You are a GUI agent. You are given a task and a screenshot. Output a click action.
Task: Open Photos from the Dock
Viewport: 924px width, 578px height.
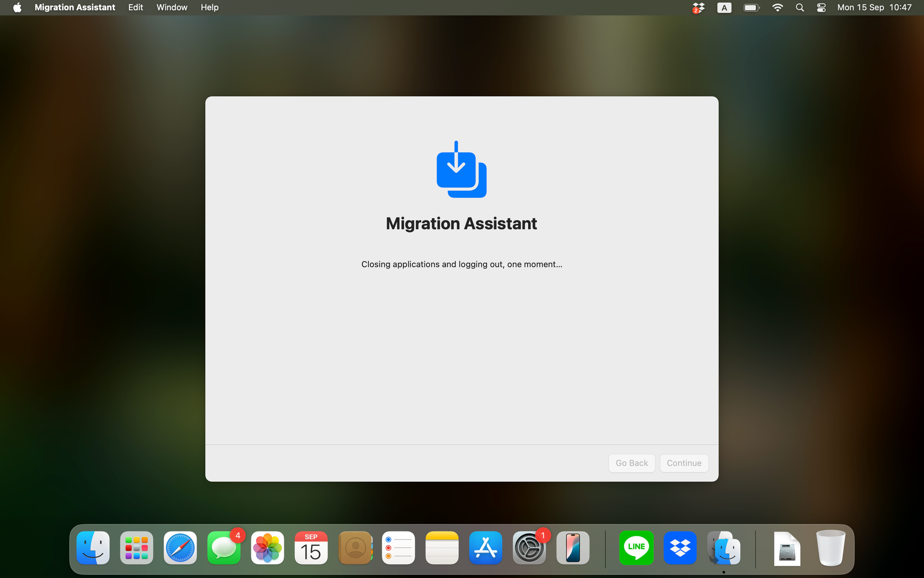pyautogui.click(x=267, y=548)
